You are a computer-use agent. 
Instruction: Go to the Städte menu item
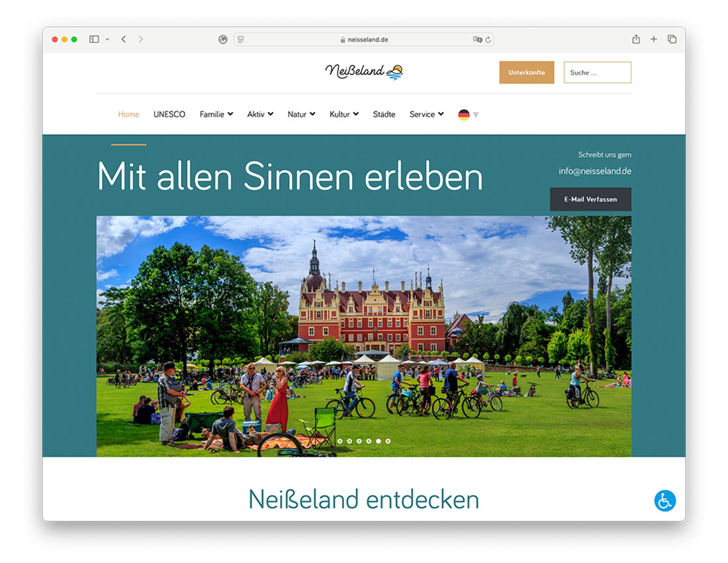click(x=384, y=115)
